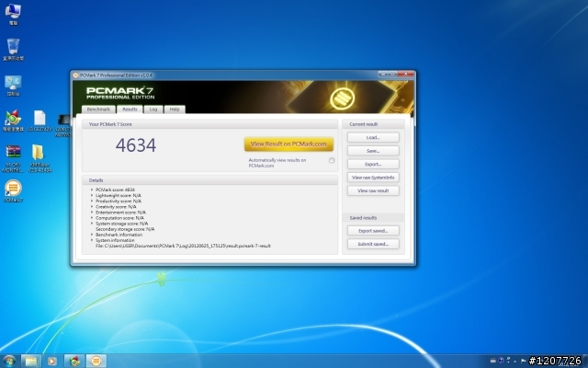The width and height of the screenshot is (588, 368).
Task: Click the Export... button
Action: click(373, 164)
